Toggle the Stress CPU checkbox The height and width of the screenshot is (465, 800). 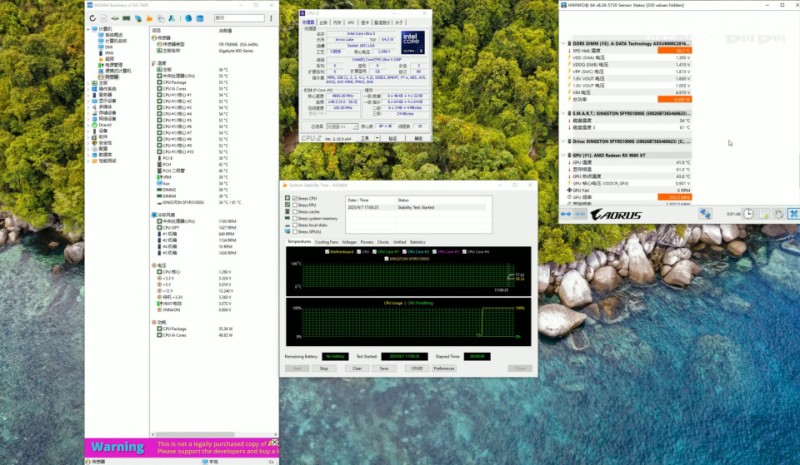pos(294,198)
